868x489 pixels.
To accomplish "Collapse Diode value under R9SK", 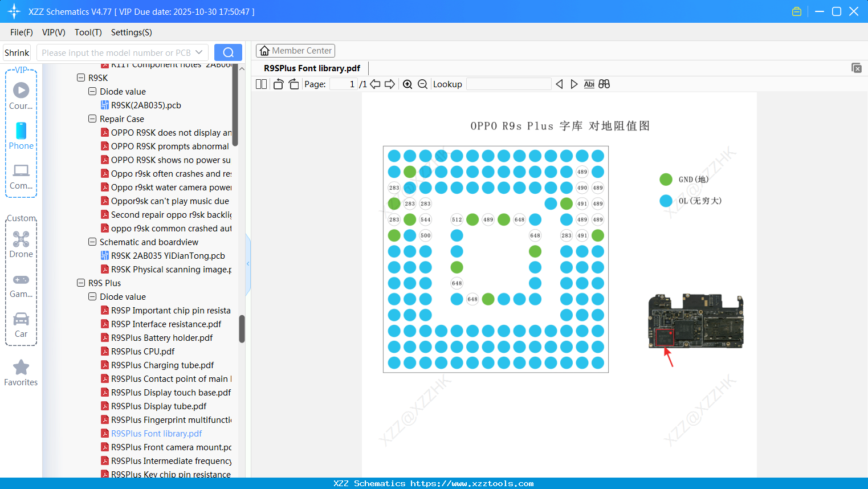I will coord(92,91).
